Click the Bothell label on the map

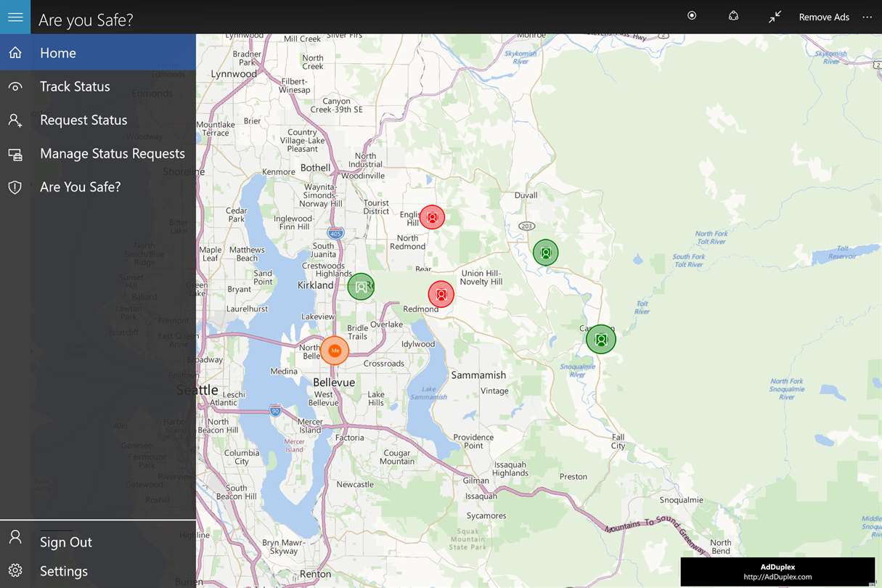tap(315, 168)
